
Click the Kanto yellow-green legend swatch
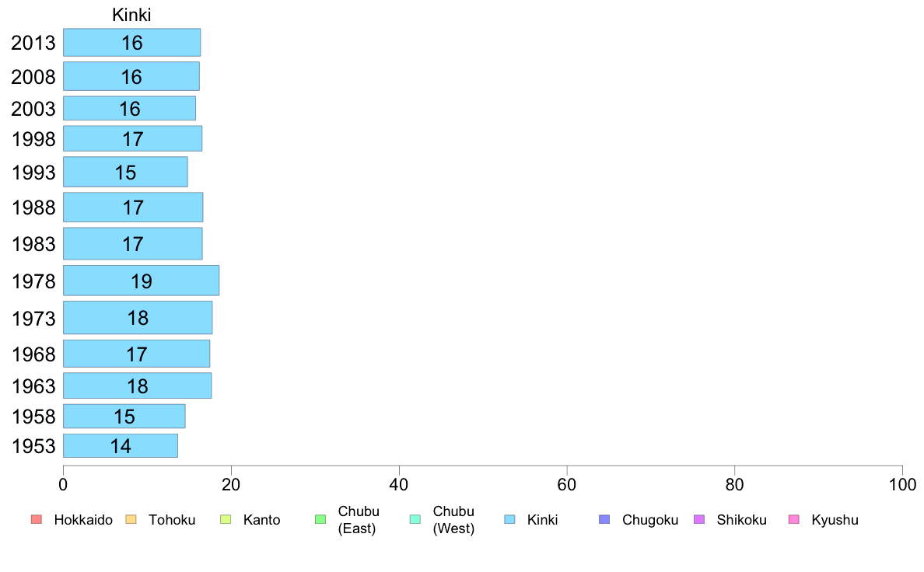click(226, 520)
